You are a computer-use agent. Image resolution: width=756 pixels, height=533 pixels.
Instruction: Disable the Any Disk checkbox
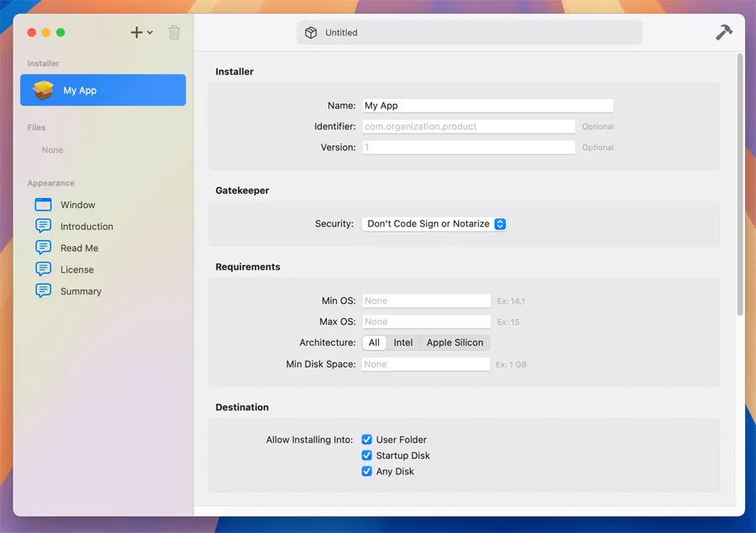pyautogui.click(x=367, y=471)
